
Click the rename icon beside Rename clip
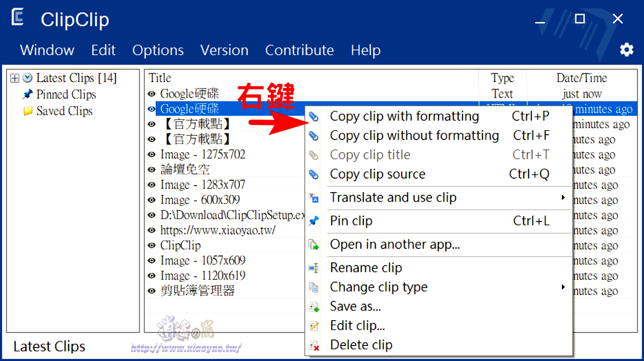coord(314,268)
